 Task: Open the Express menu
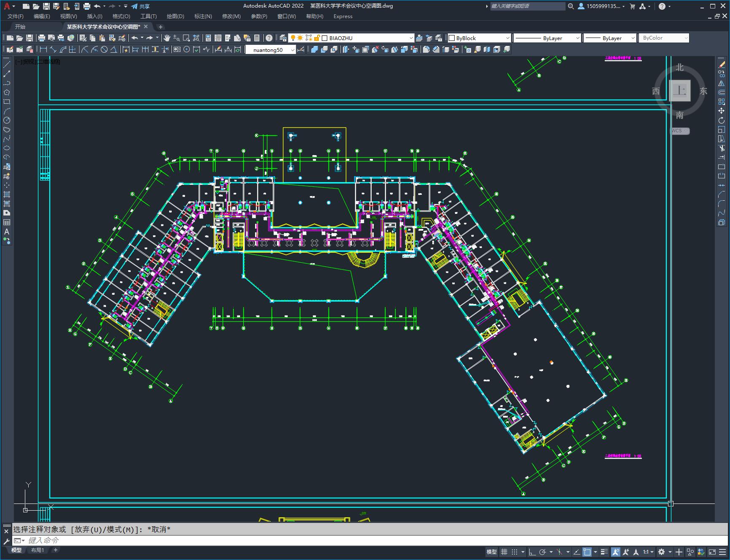point(343,16)
